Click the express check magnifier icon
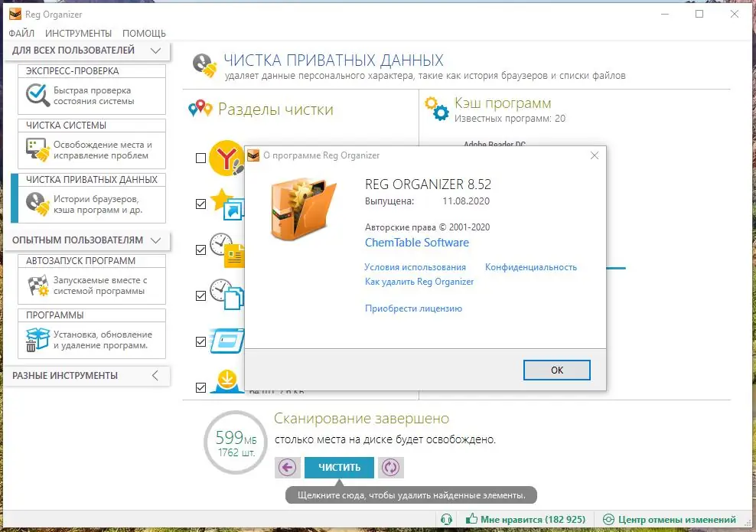This screenshot has height=532, width=756. (x=37, y=95)
